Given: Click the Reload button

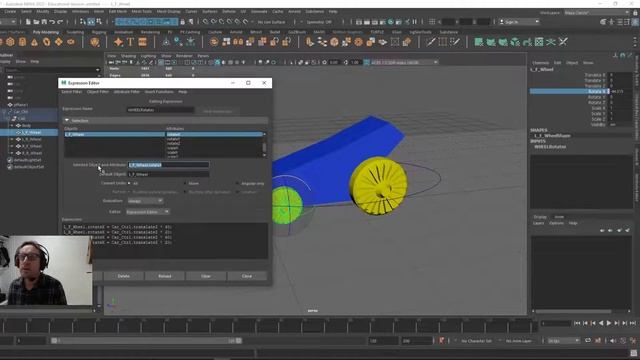Looking at the screenshot, I should coord(164,276).
